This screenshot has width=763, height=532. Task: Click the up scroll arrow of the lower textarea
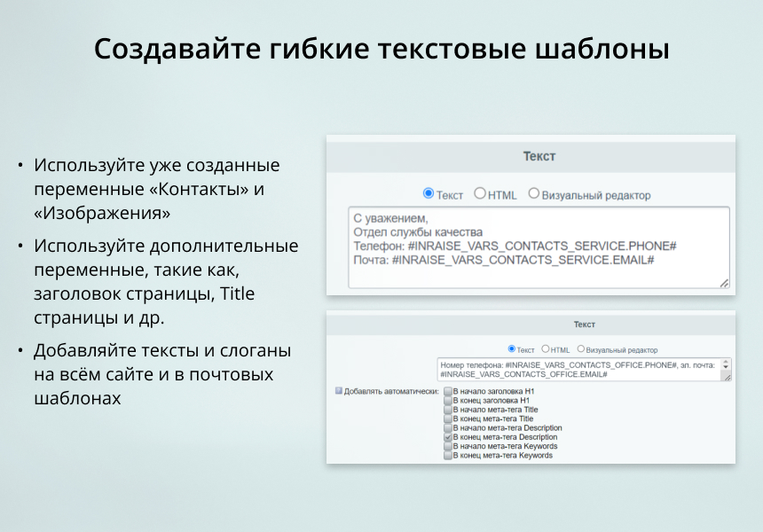tap(727, 361)
